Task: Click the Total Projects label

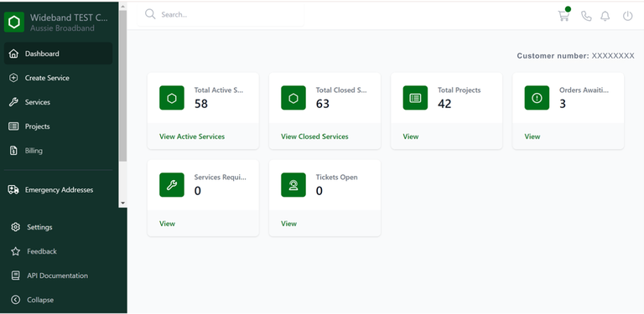Action: (459, 90)
